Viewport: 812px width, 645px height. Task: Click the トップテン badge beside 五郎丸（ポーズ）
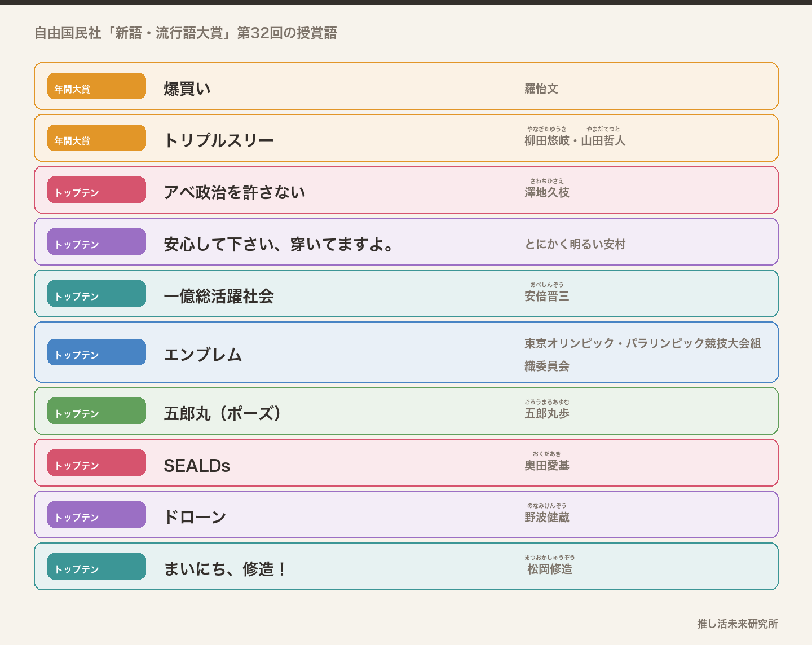click(x=96, y=411)
